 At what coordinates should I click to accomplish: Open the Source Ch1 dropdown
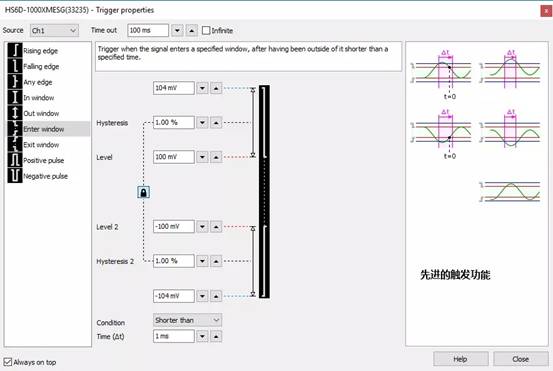54,31
